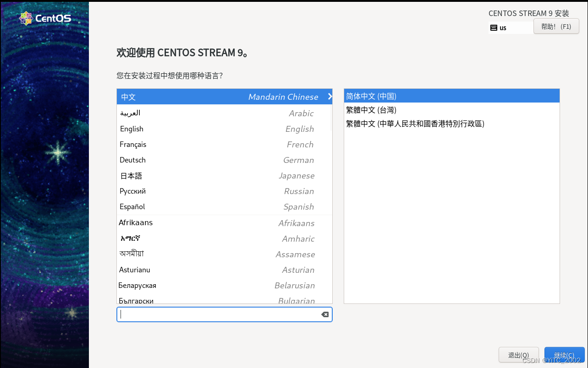
Task: Click the 继续(C) continue button
Action: click(564, 355)
